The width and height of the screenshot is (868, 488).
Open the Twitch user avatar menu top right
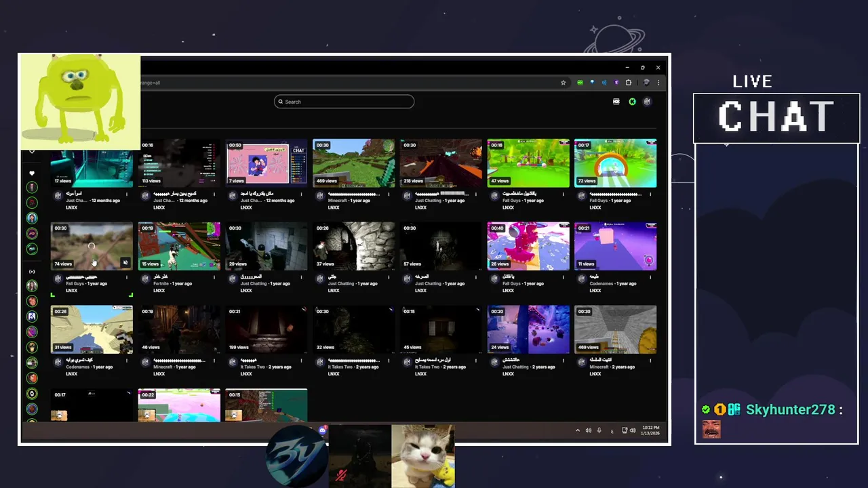coord(647,102)
